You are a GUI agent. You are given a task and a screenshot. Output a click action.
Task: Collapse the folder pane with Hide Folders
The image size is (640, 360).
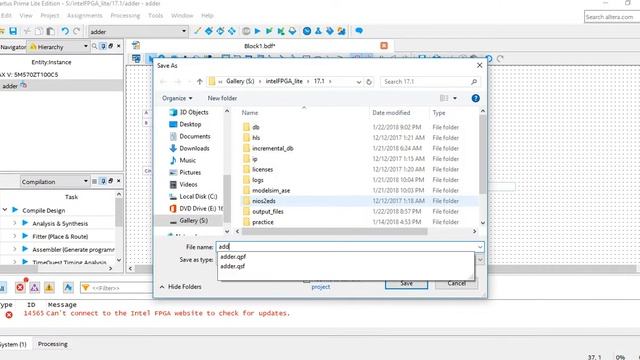point(180,287)
